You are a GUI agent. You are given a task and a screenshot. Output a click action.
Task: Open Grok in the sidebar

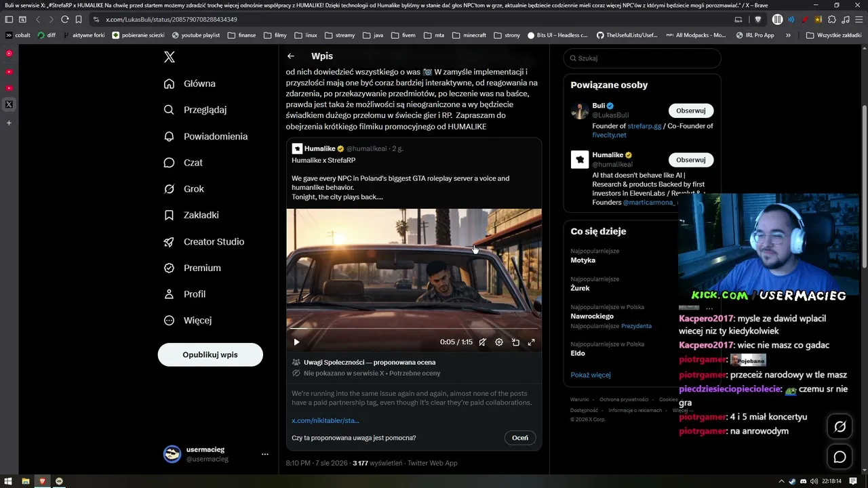click(x=184, y=189)
